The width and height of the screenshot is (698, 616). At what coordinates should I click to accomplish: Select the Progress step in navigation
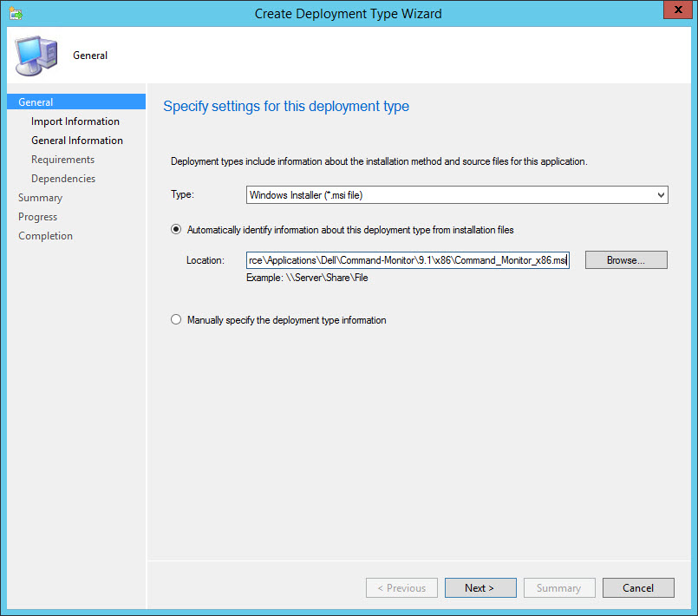[x=37, y=217]
